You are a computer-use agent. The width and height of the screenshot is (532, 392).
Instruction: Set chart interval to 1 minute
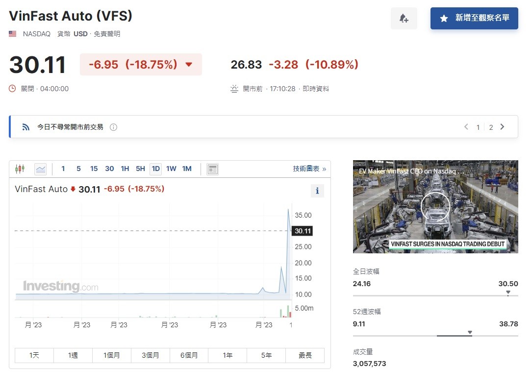[63, 169]
